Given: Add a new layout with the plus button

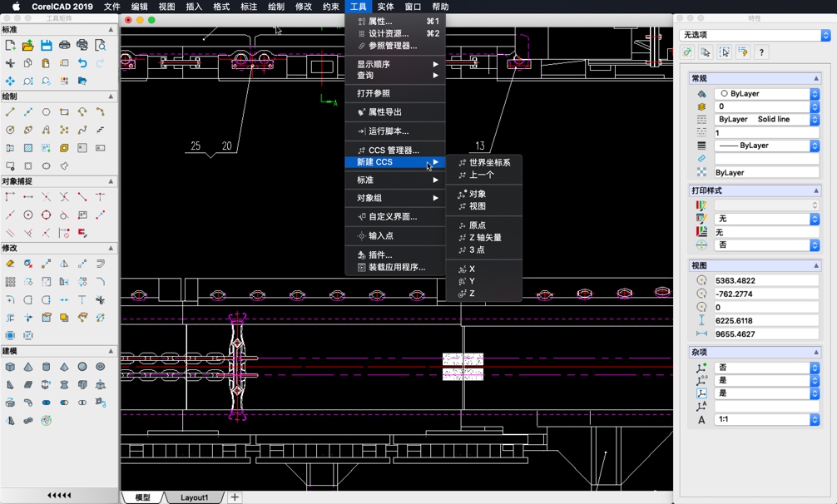Looking at the screenshot, I should [x=234, y=497].
